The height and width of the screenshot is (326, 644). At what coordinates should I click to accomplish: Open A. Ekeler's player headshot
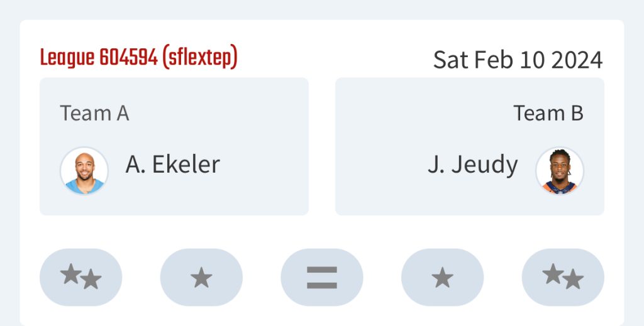coord(84,171)
